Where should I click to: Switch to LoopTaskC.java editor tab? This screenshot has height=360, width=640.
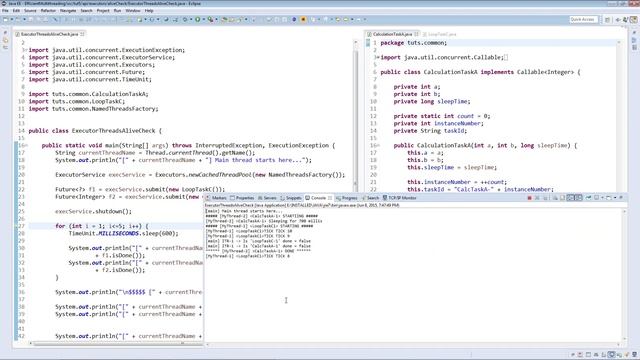click(x=442, y=34)
